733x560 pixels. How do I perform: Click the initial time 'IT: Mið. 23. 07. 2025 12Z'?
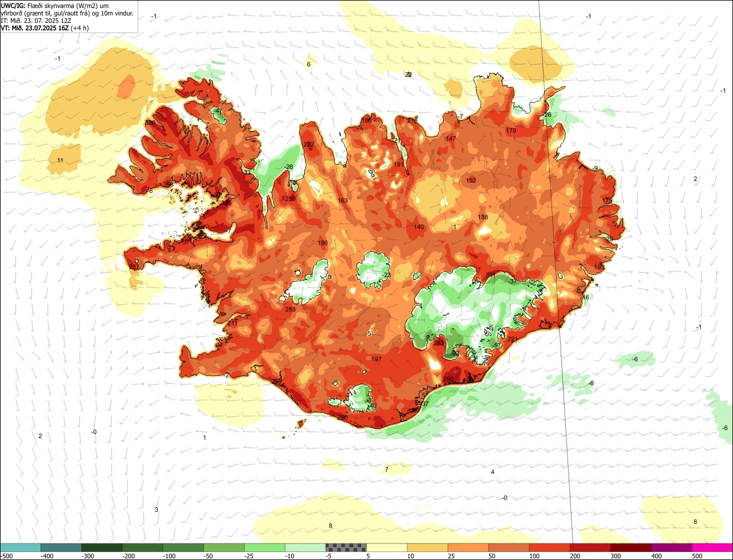point(36,20)
